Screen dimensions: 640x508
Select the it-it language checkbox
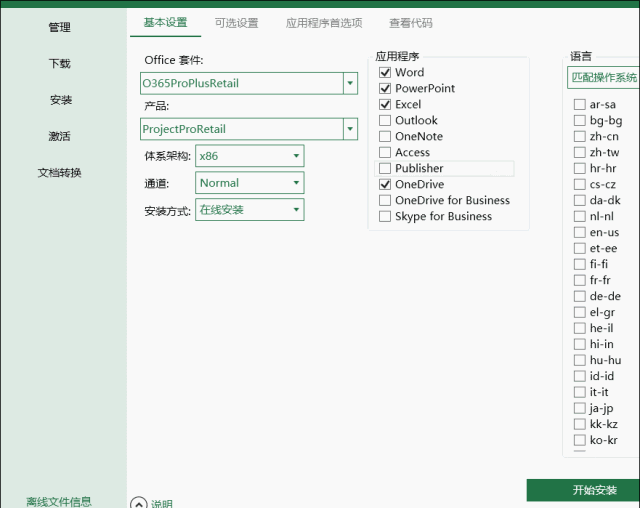pyautogui.click(x=580, y=392)
